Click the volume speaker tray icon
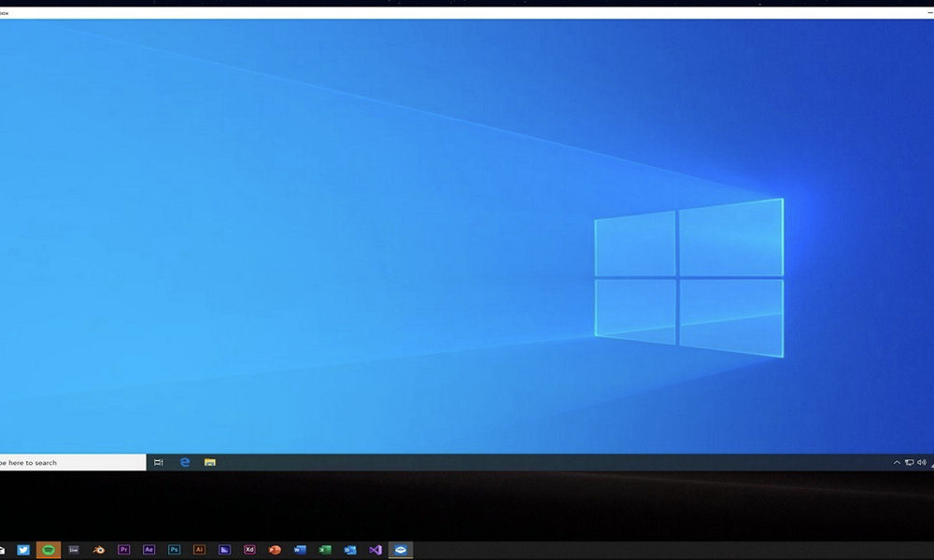This screenshot has width=934, height=560. pyautogui.click(x=922, y=462)
